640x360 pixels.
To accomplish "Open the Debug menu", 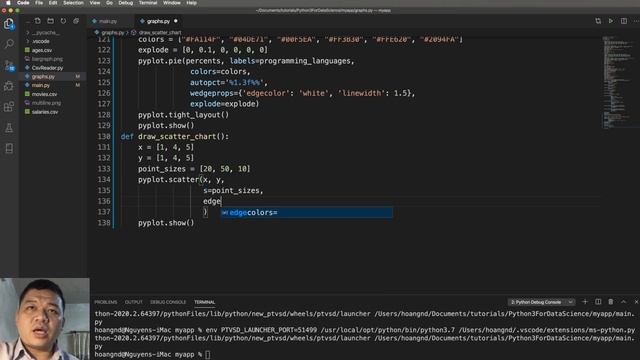I will (126, 3).
